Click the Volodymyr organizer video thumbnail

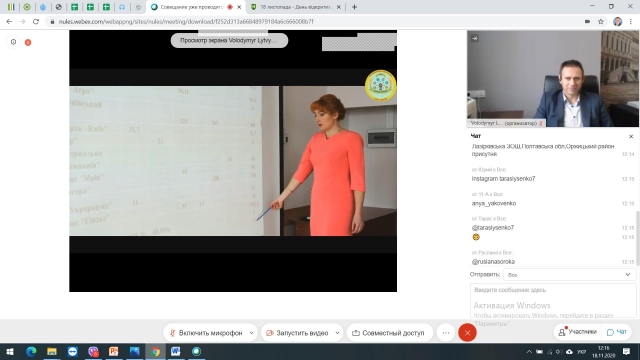tap(553, 79)
